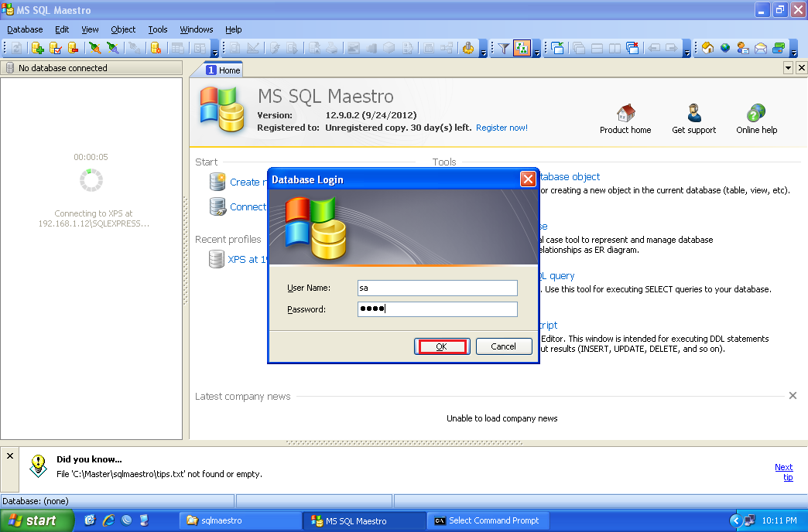Expand the filter toolbar overflow arrow
This screenshot has width=808, height=532.
[536, 49]
